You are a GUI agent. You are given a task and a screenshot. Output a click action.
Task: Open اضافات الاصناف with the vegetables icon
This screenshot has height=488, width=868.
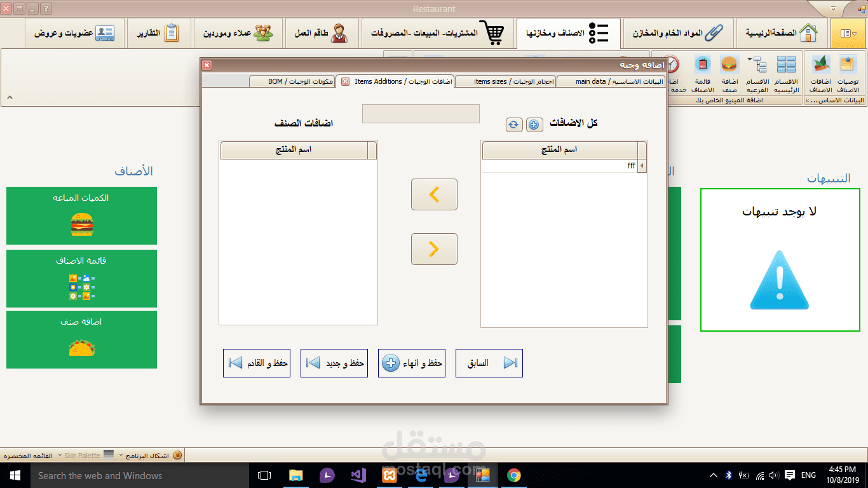821,74
